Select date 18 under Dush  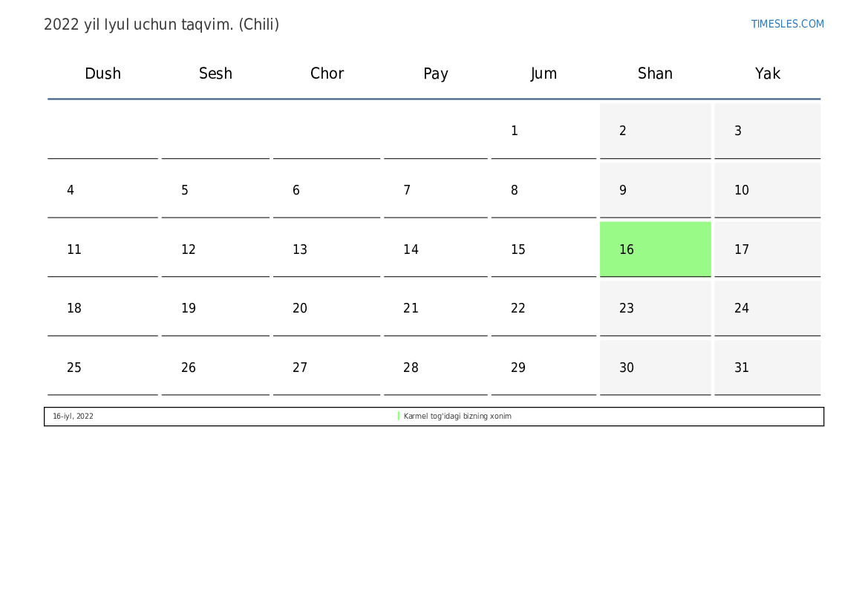(74, 308)
